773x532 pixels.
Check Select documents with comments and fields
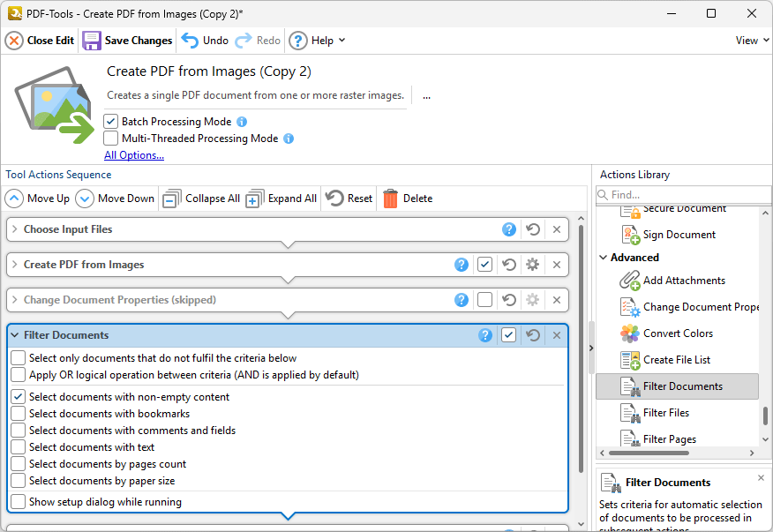[x=19, y=431]
